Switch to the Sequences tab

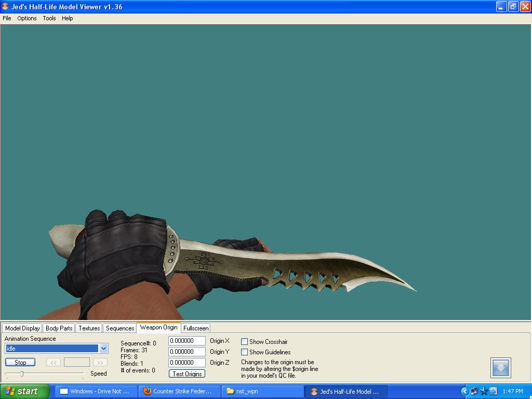(x=120, y=328)
